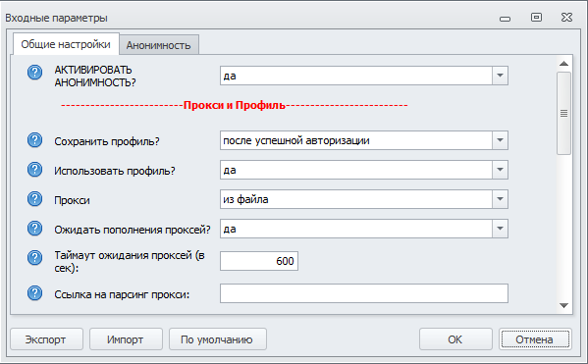
Task: Expand the Ожидать пополнения проксей? dropdown
Action: (500, 229)
